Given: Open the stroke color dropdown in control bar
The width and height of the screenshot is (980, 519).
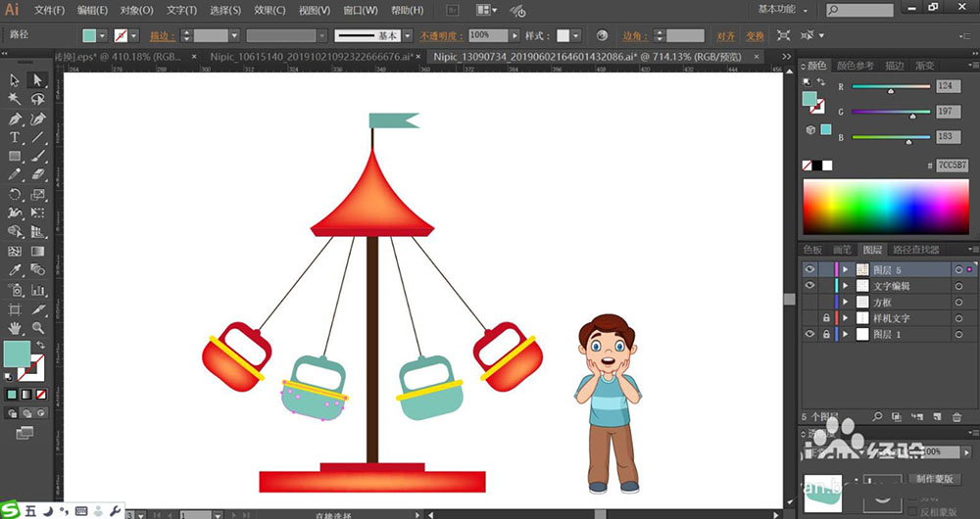Looking at the screenshot, I should click(133, 35).
